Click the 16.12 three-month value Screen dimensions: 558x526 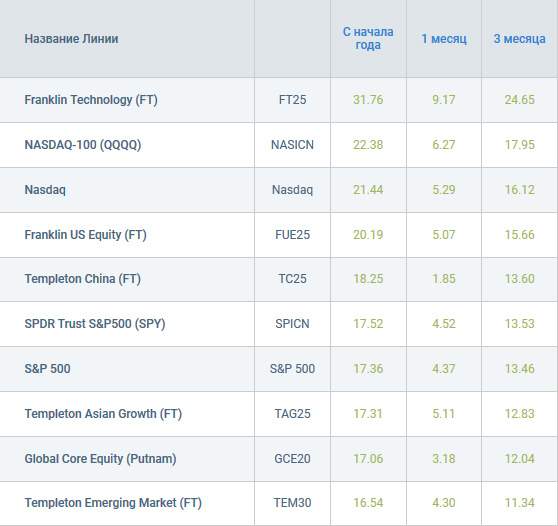coord(520,190)
